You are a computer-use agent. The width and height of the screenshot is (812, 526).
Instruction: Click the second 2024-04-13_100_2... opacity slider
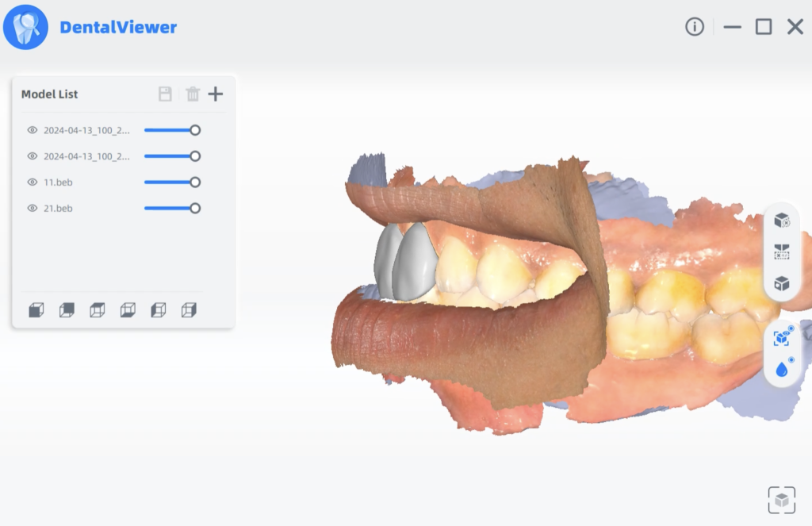(x=172, y=156)
